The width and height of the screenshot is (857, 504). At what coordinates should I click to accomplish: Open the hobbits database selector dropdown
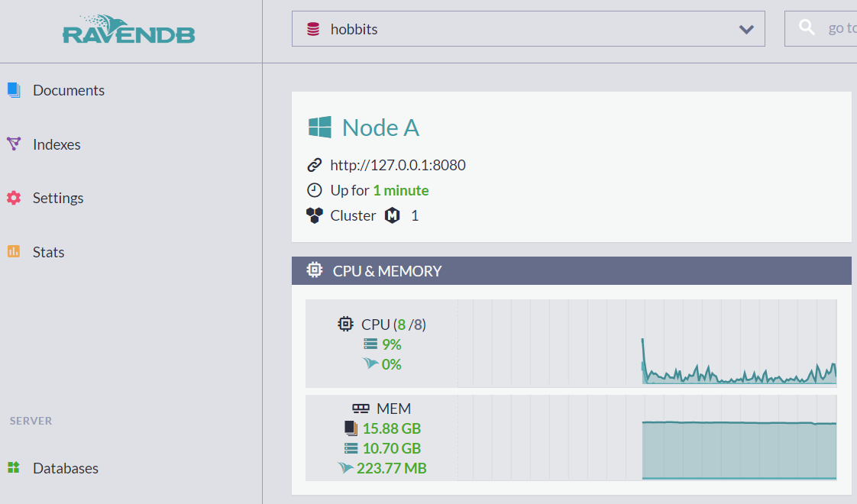(x=528, y=29)
